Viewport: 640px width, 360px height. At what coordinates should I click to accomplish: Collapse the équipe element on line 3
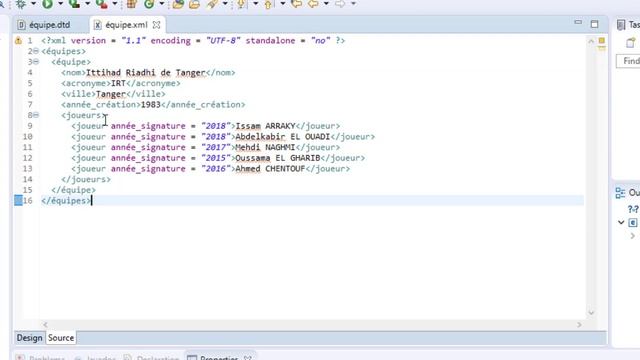point(36,62)
